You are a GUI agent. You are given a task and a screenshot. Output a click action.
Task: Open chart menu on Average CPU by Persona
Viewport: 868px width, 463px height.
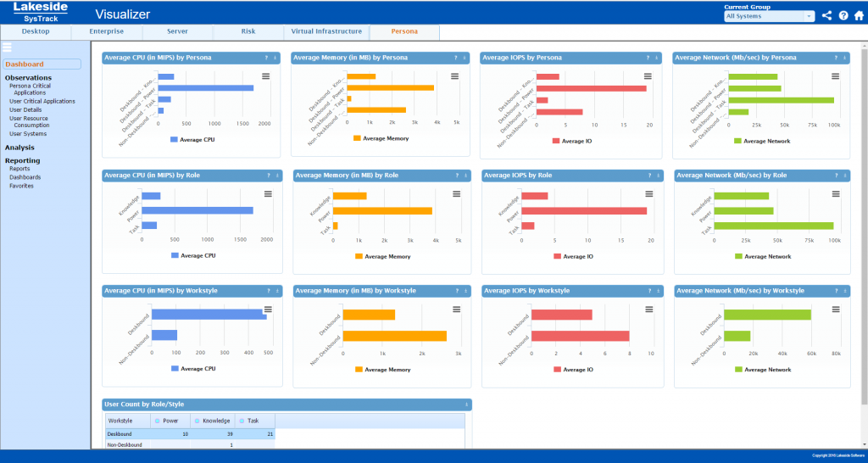(266, 76)
